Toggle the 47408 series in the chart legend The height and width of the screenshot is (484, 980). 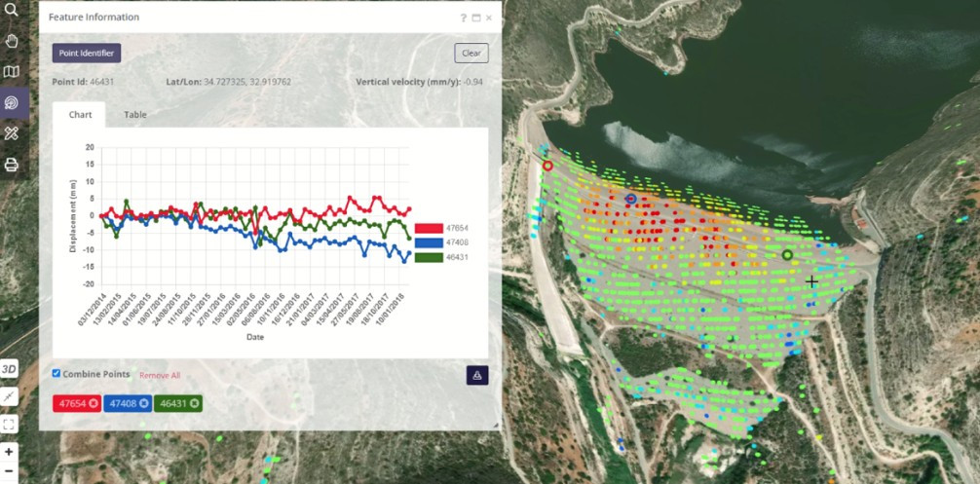click(429, 242)
